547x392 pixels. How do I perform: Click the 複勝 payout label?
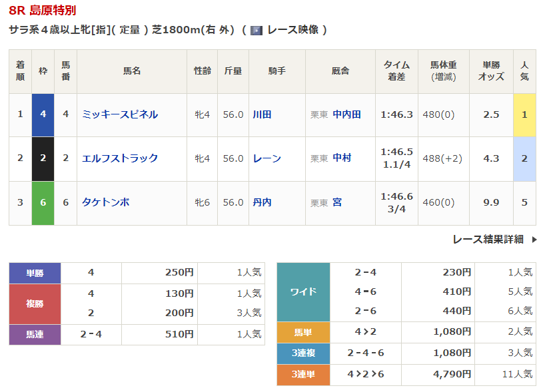(x=35, y=304)
